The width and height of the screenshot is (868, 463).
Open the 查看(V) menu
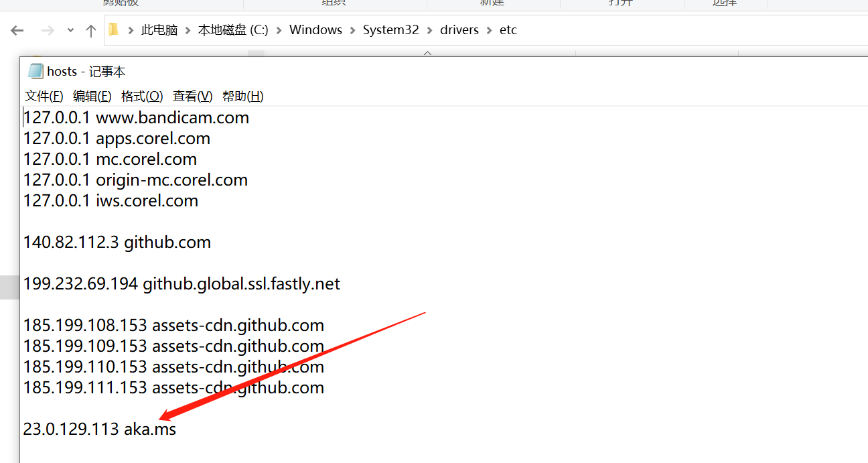pos(193,96)
